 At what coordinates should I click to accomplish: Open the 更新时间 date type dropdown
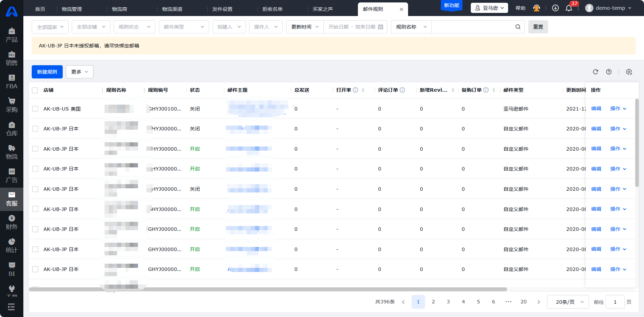pos(305,27)
